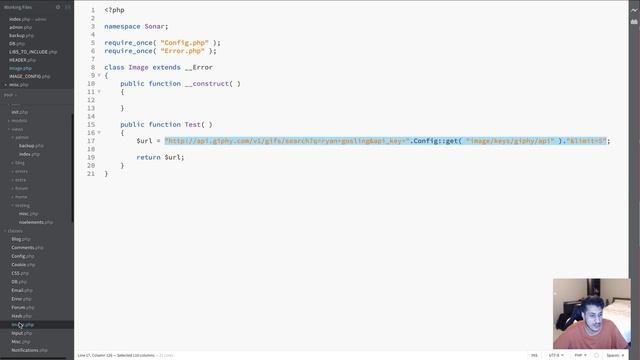This screenshot has height=360, width=640.
Task: Collapse the Test function fold arrow on line 16
Action: [99, 133]
